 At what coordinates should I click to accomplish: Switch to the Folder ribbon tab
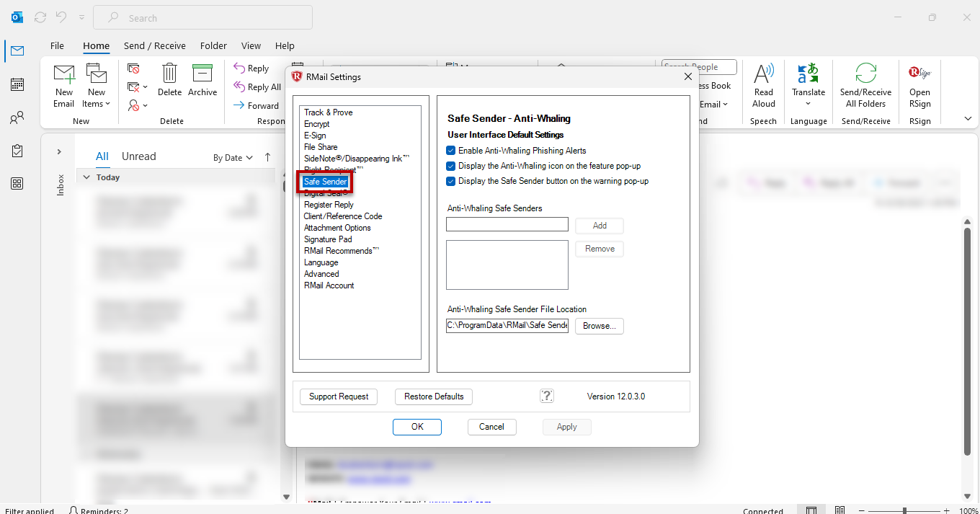click(x=213, y=45)
